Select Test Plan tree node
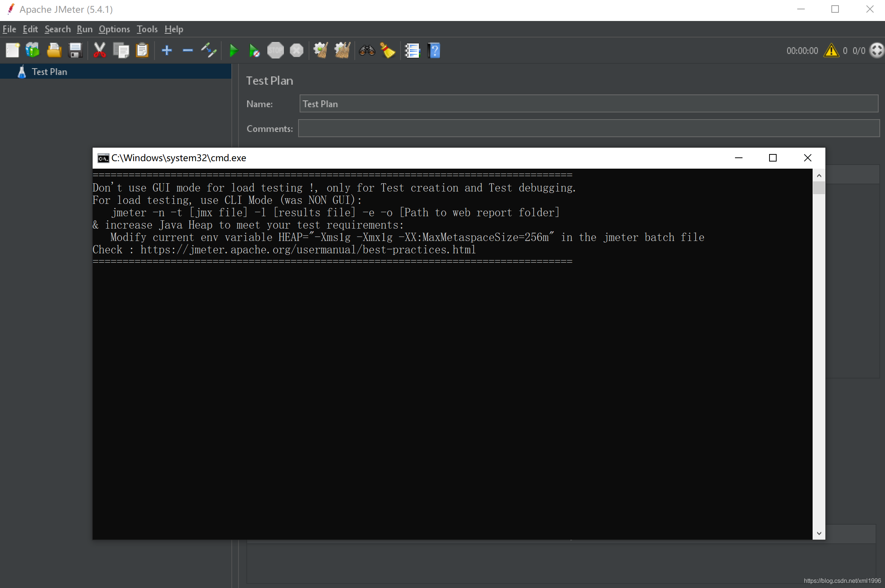885x588 pixels. tap(49, 72)
